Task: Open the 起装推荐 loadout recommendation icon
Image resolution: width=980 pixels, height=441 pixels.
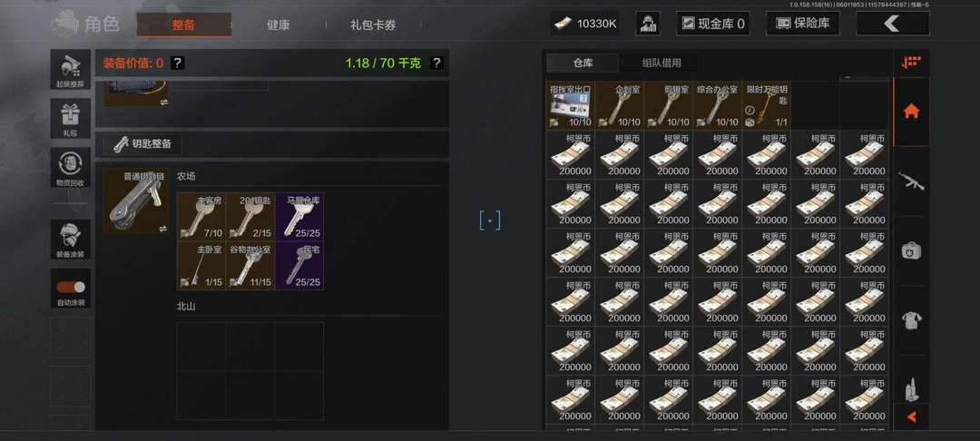Action: point(71,70)
